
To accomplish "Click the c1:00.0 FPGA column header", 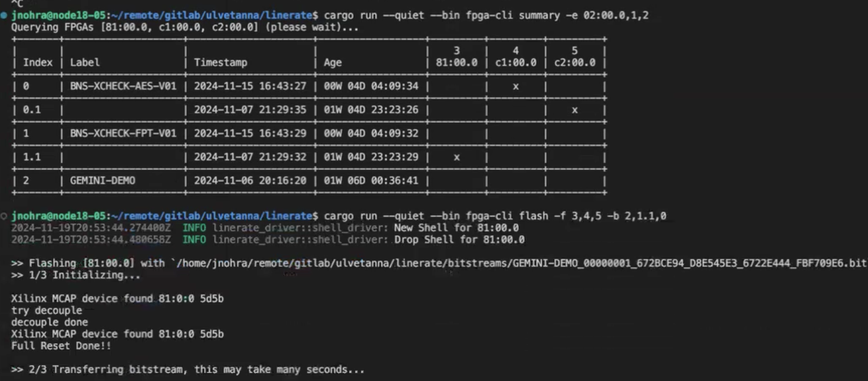I will coord(515,63).
